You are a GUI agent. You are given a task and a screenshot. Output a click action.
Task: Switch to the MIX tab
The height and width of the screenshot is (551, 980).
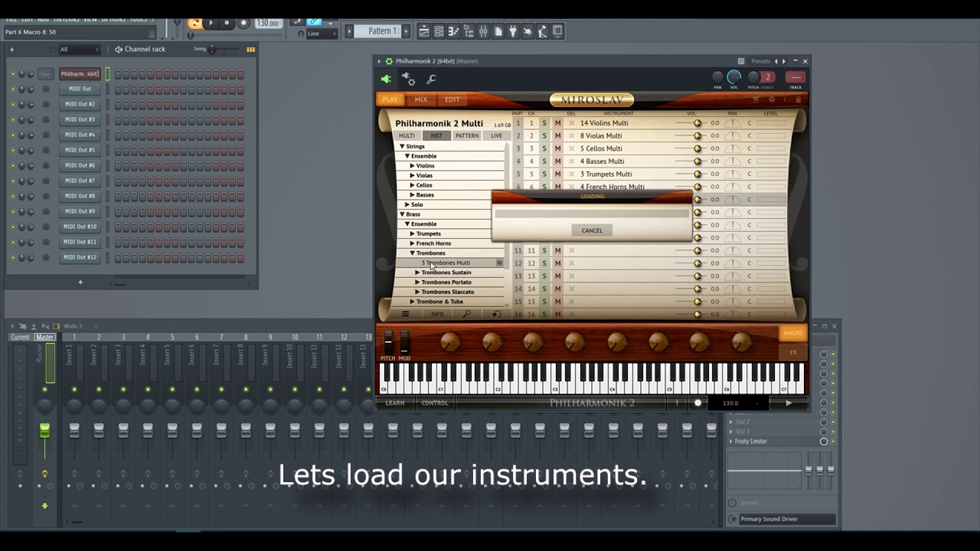pyautogui.click(x=421, y=99)
